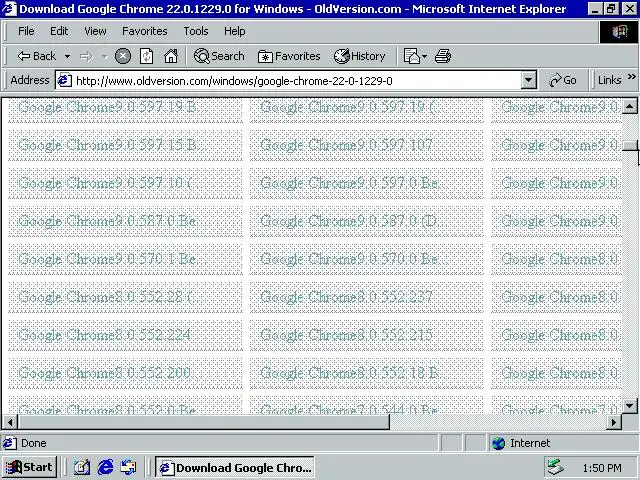Viewport: 640px width, 480px height.
Task: Open the Help menu
Action: [235, 31]
